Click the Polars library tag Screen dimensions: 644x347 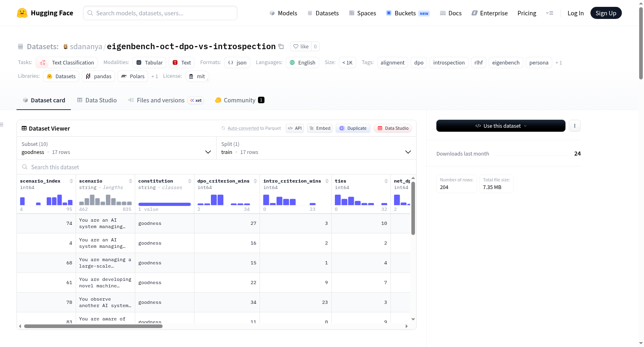pyautogui.click(x=133, y=76)
